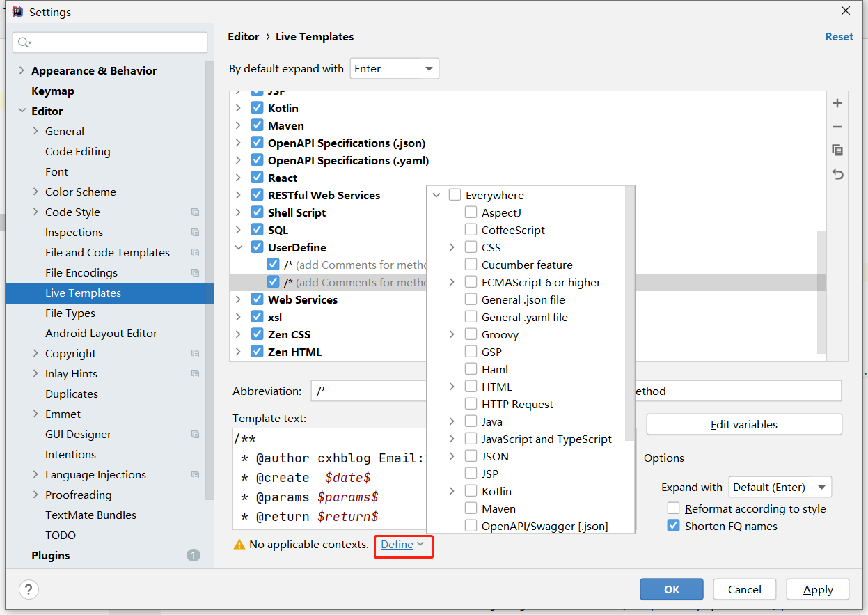Click the Plugins update count badge
The width and height of the screenshot is (868, 615).
pos(194,555)
